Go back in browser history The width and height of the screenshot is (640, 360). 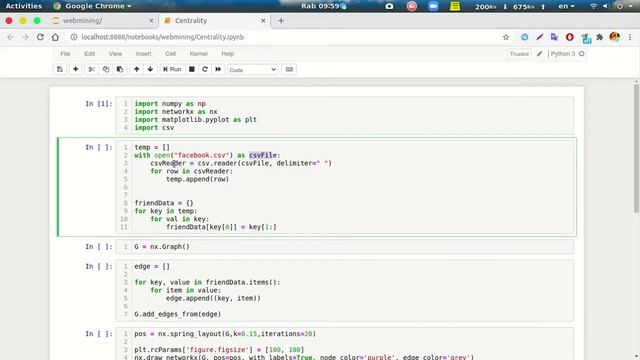click(x=10, y=37)
